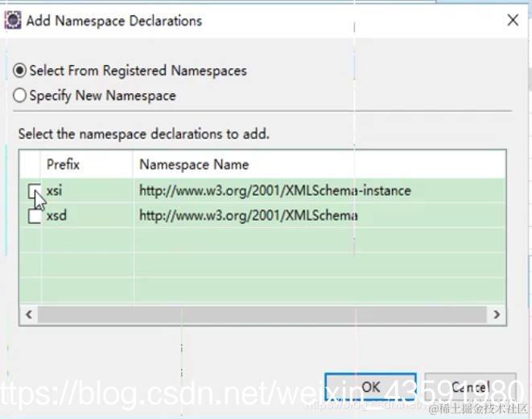Click the left scroll arrow of table

tap(29, 314)
